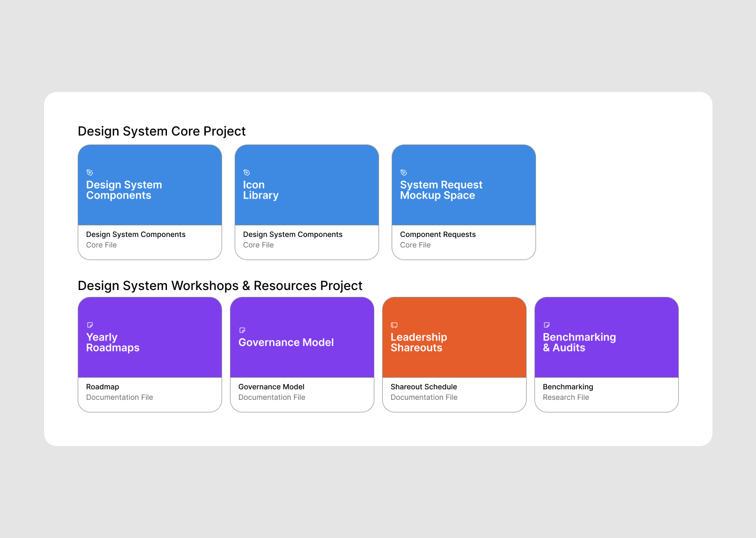756x538 pixels.
Task: Click Core File label under Component Requests
Action: (415, 245)
